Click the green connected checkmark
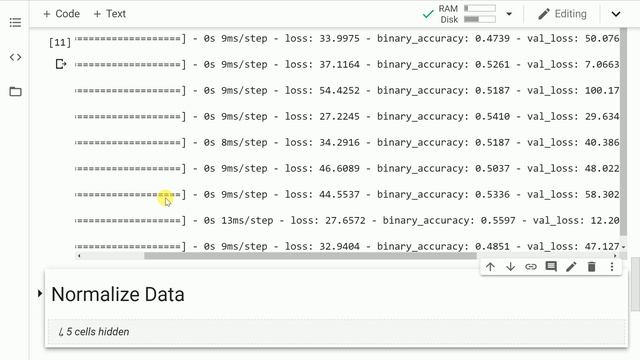This screenshot has height=360, width=640. point(428,15)
